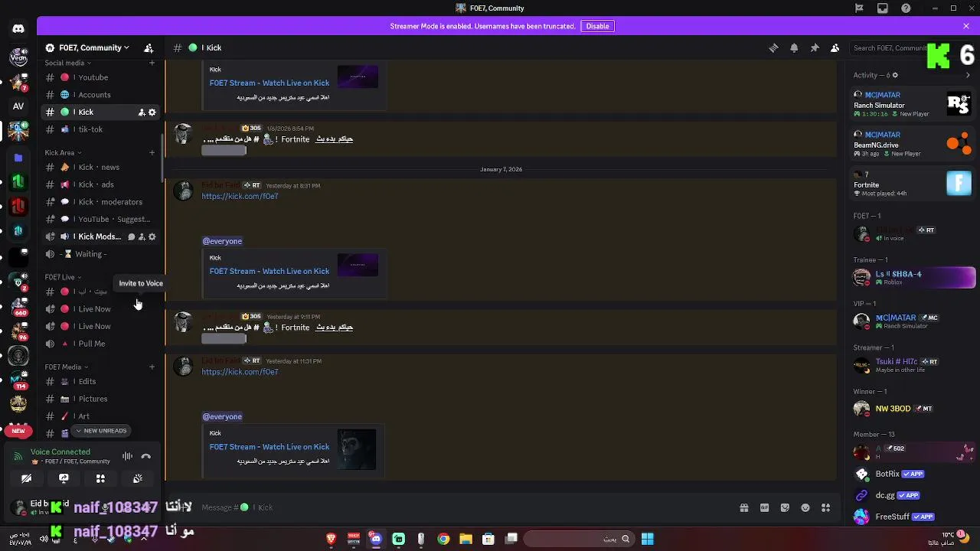
Task: Open the Kick · news channel
Action: tap(100, 167)
